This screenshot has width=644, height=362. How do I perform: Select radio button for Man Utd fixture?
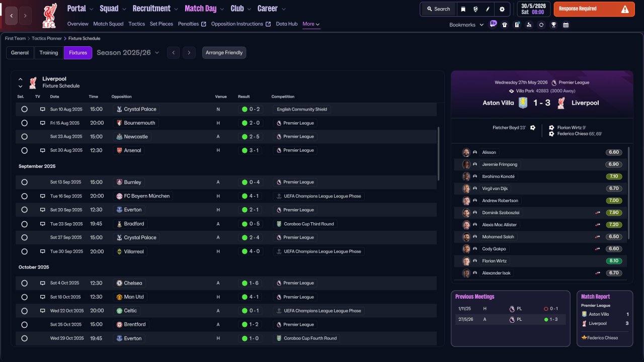[24, 297]
